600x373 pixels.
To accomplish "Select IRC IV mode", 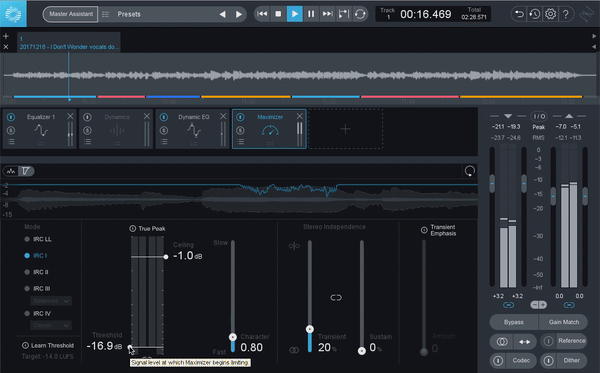I will 37,313.
